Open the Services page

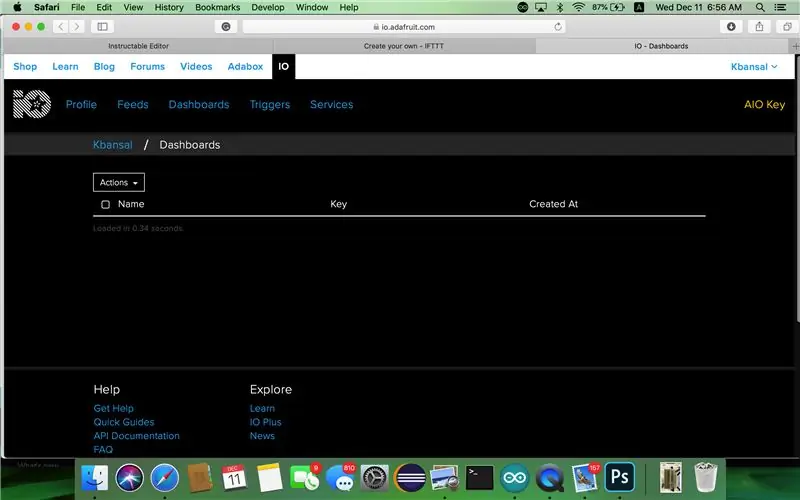(x=332, y=105)
